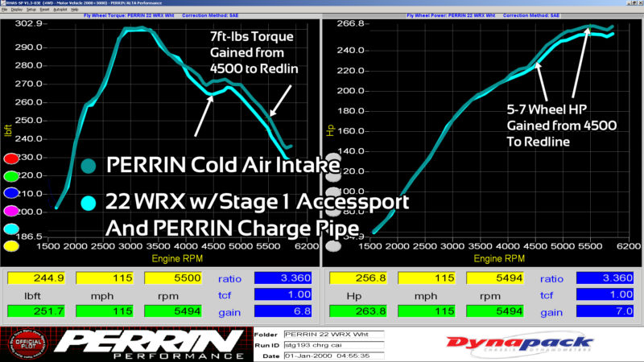The height and width of the screenshot is (362, 644).
Task: Click the yellow 115 mph value in power panel
Action: click(x=427, y=278)
